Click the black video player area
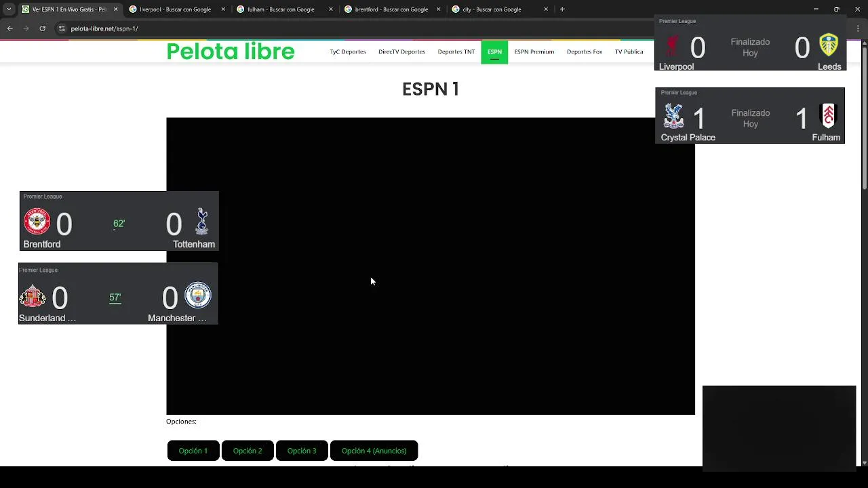Screen dimensions: 868x488 tap(431, 266)
